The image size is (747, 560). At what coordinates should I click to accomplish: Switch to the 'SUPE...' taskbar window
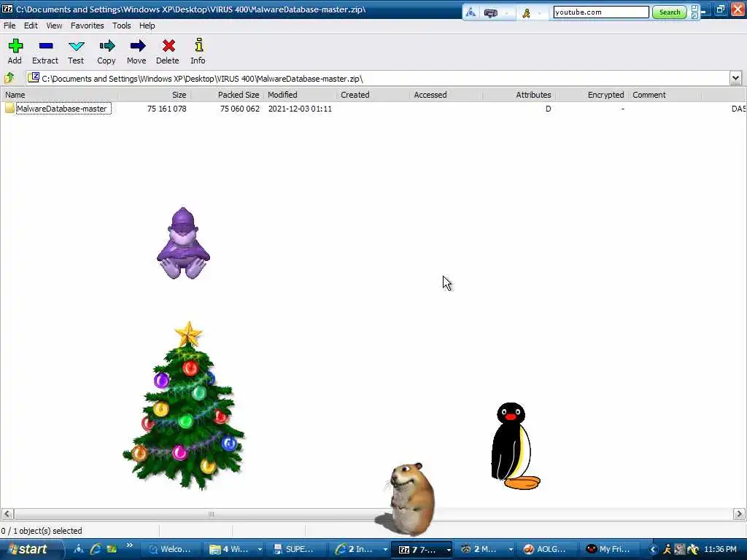pyautogui.click(x=295, y=550)
